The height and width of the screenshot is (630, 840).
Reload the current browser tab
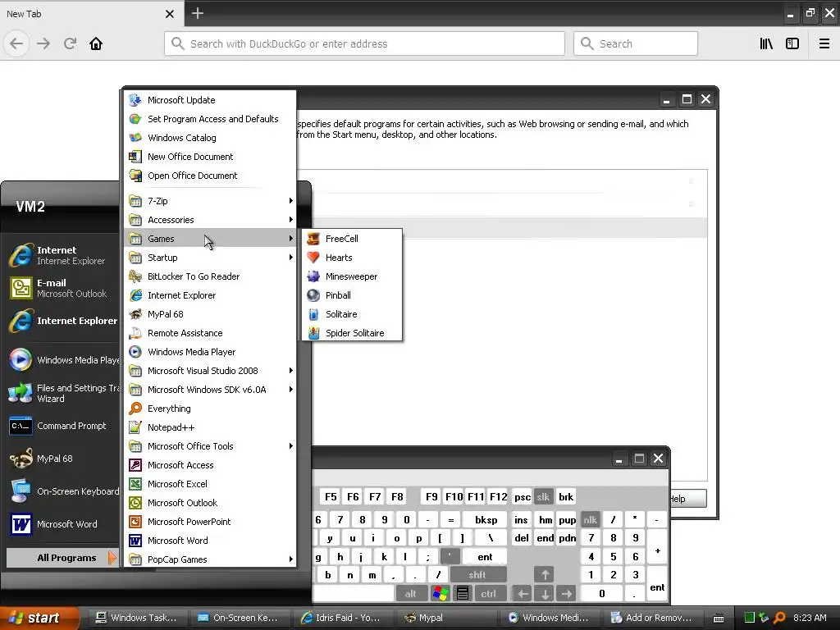(70, 43)
